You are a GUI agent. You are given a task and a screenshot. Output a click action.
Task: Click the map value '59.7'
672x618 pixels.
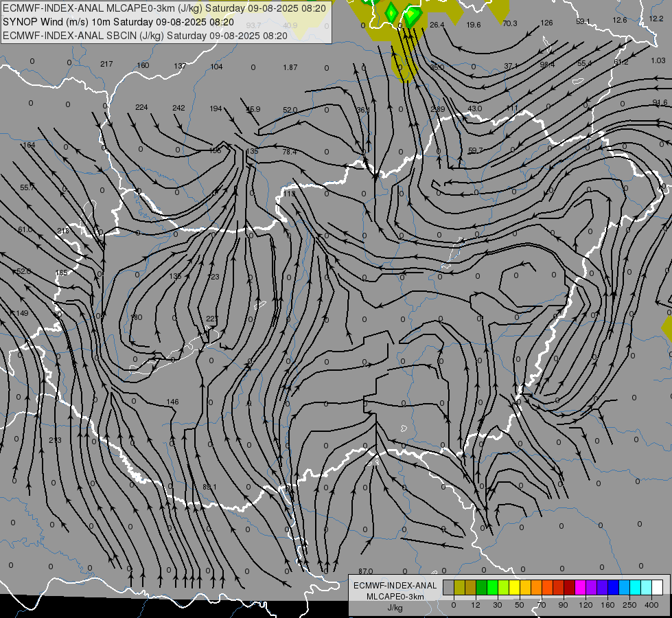(475, 150)
